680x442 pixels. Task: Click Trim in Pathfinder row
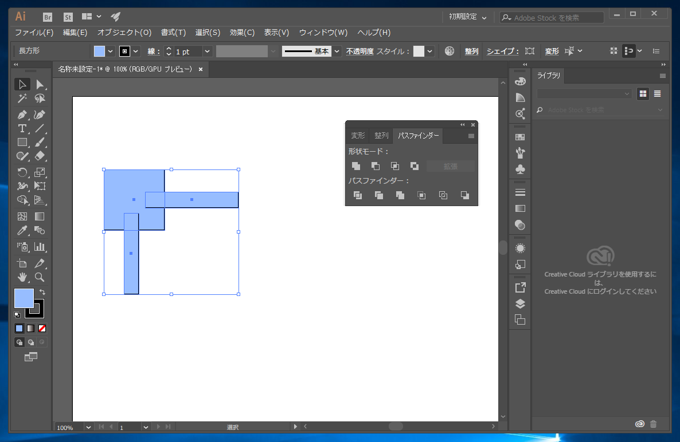[x=379, y=195]
